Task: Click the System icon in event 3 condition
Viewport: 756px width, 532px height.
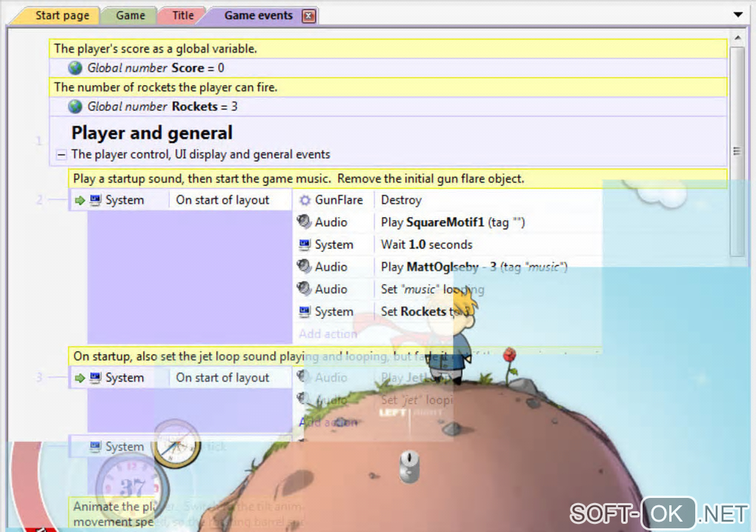Action: point(96,379)
